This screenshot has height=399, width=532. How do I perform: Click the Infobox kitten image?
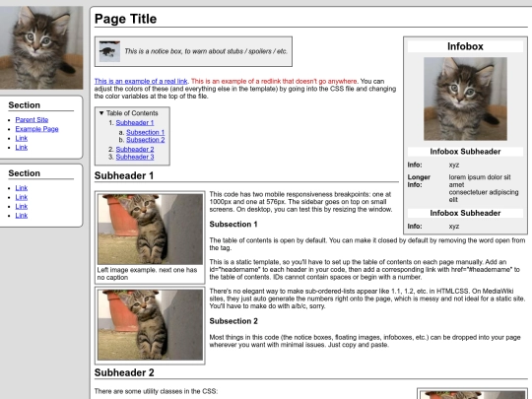pos(465,99)
